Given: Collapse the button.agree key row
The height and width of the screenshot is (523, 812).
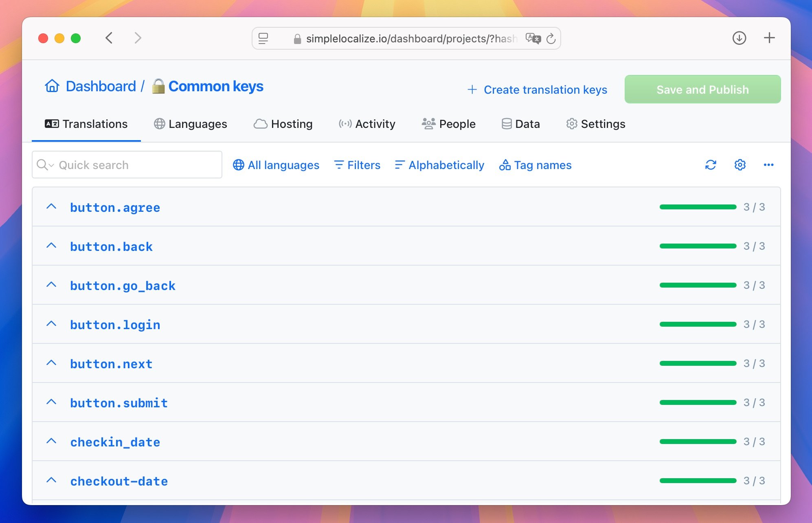Looking at the screenshot, I should click(x=51, y=207).
